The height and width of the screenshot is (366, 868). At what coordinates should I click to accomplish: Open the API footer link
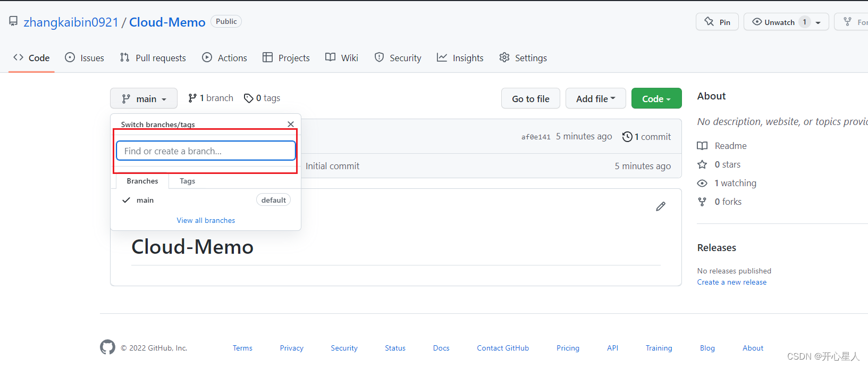[612, 348]
